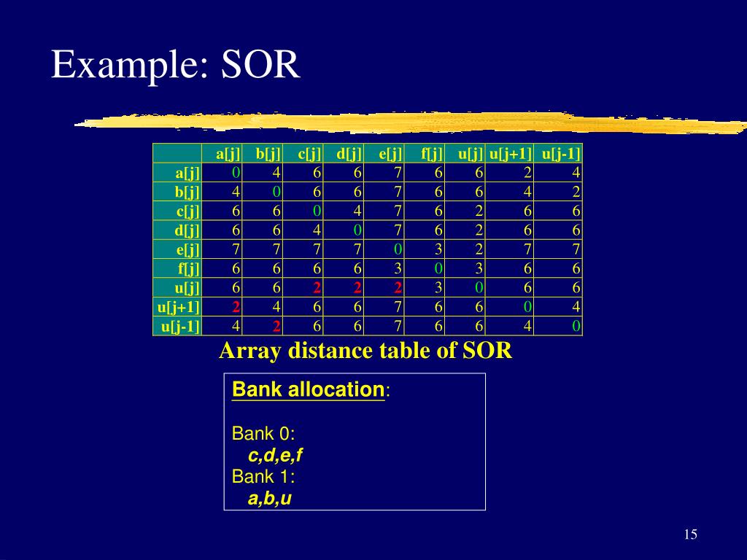Click value 2 in row c[j], column u[j]
Screen dimensions: 747x560
(x=479, y=211)
